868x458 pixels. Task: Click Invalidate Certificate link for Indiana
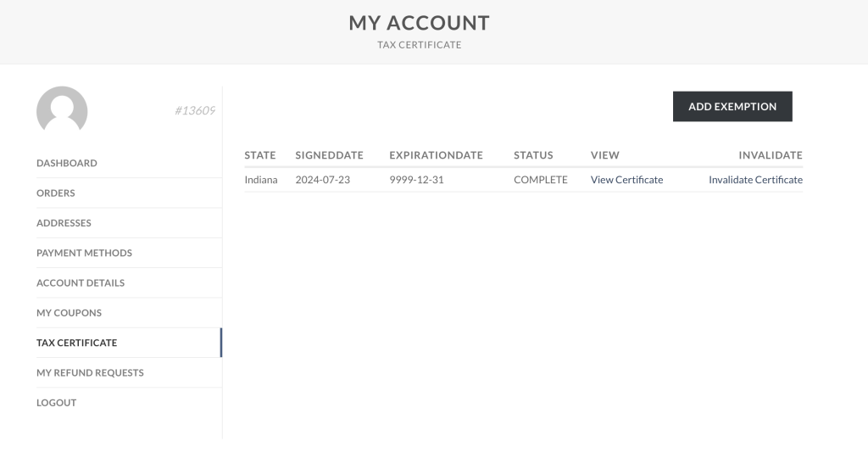(x=755, y=180)
